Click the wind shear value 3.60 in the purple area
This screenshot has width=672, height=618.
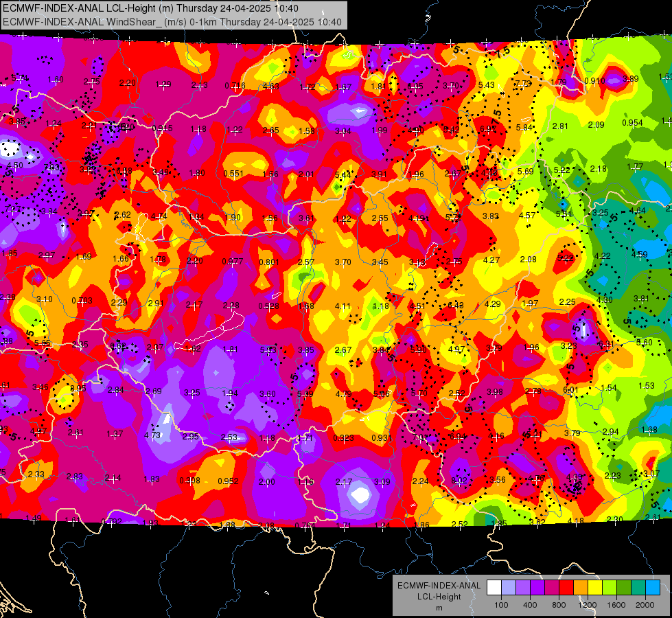point(268,394)
